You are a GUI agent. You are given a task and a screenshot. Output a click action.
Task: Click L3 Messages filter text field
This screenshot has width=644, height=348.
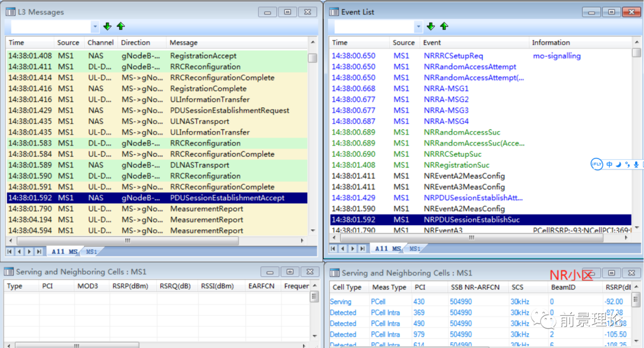pyautogui.click(x=51, y=27)
